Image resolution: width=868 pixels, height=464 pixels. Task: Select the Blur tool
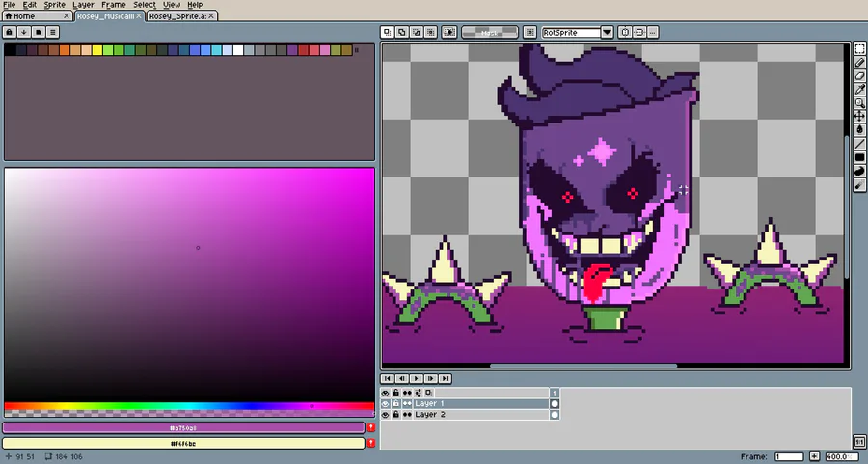click(x=859, y=185)
